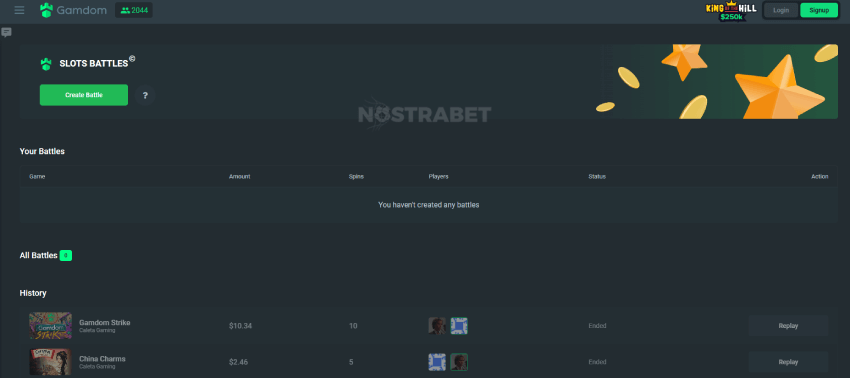850x378 pixels.
Task: Click the China Charms title
Action: pos(102,358)
